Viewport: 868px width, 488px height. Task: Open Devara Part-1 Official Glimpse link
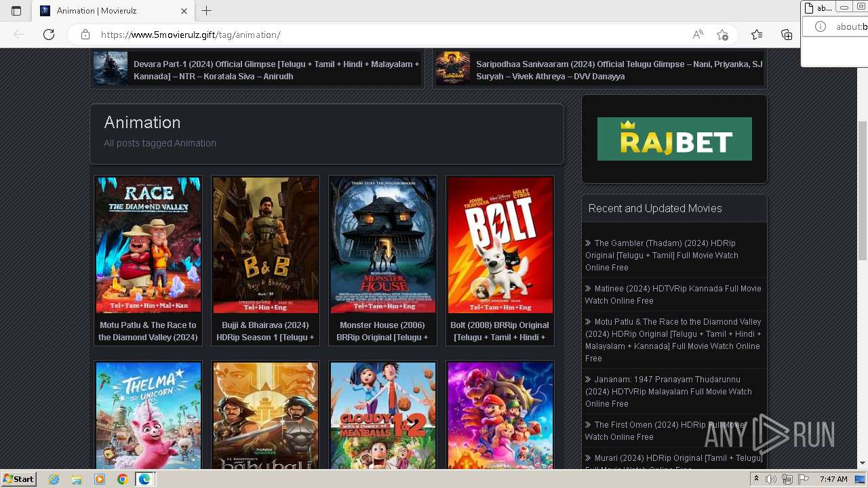277,70
